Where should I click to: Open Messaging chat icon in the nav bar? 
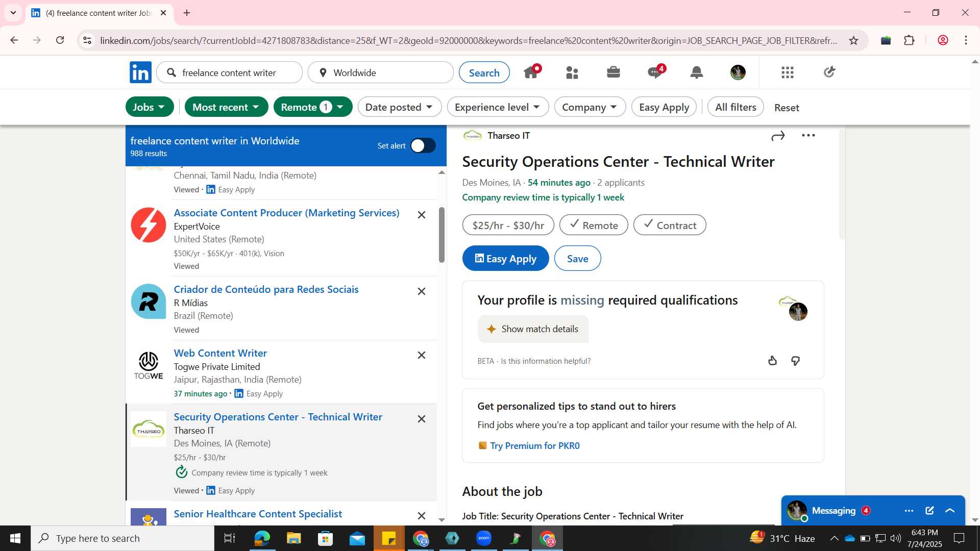pyautogui.click(x=655, y=72)
